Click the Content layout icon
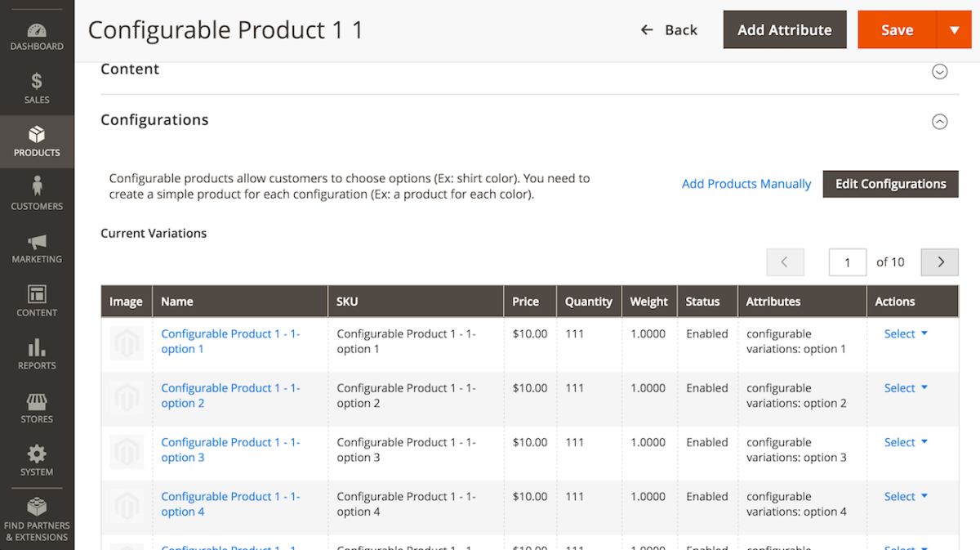980x550 pixels. (x=37, y=294)
